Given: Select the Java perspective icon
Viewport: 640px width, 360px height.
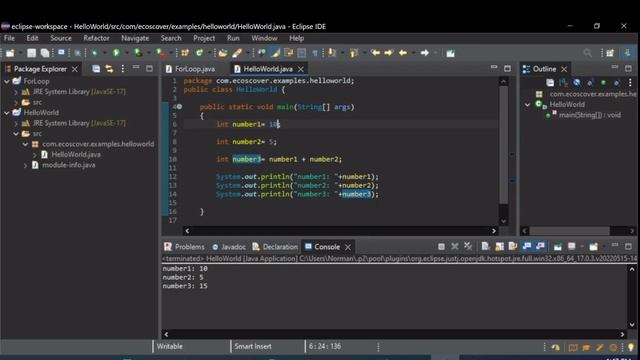Looking at the screenshot, I should click(x=627, y=53).
